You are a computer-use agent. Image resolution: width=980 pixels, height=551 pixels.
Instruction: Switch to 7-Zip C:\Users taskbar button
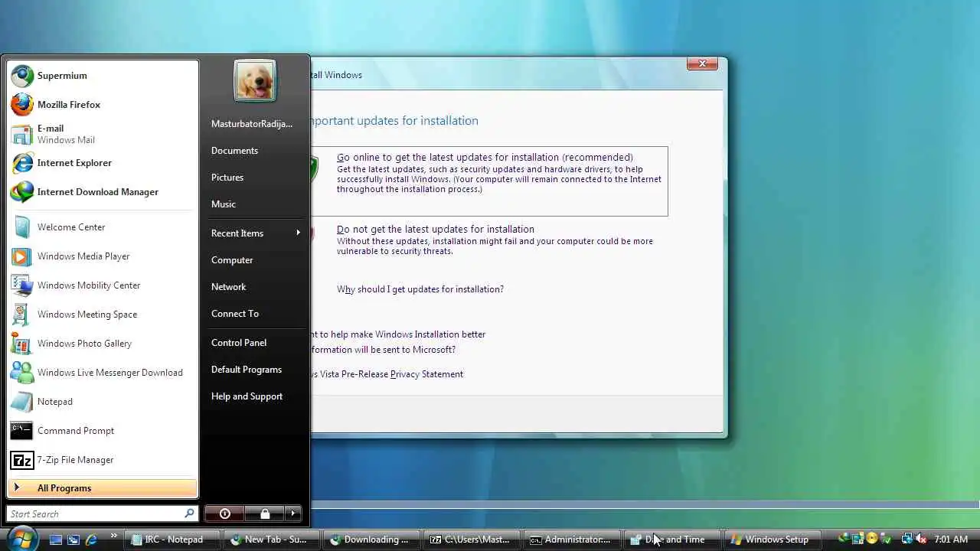tap(471, 540)
